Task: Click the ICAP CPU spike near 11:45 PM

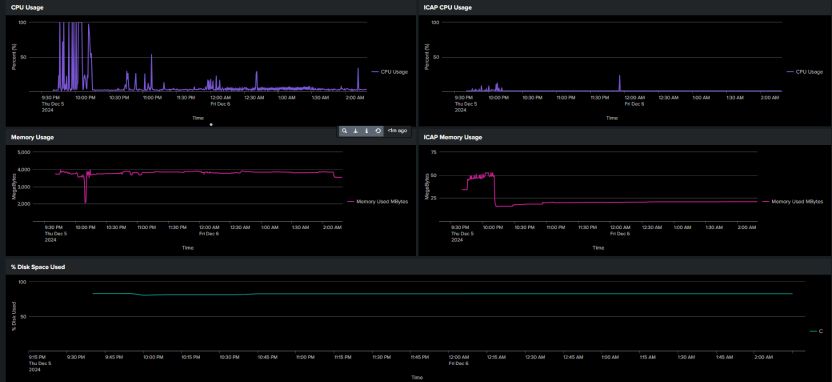Action: coord(619,82)
